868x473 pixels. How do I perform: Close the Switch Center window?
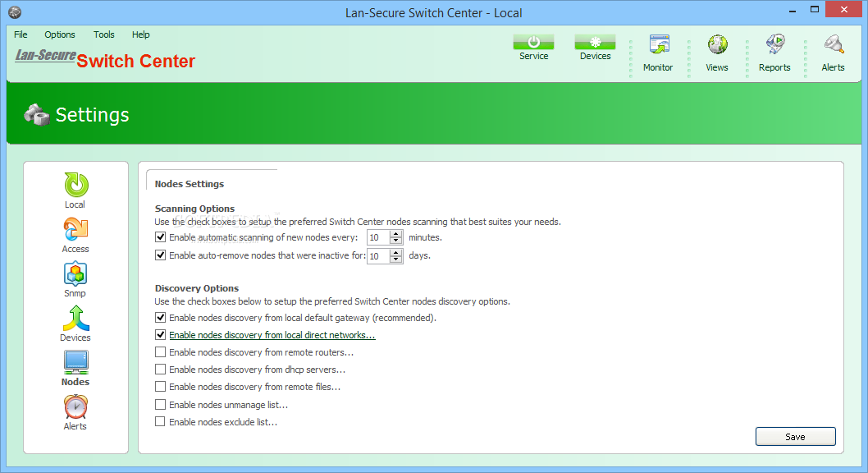(843, 9)
